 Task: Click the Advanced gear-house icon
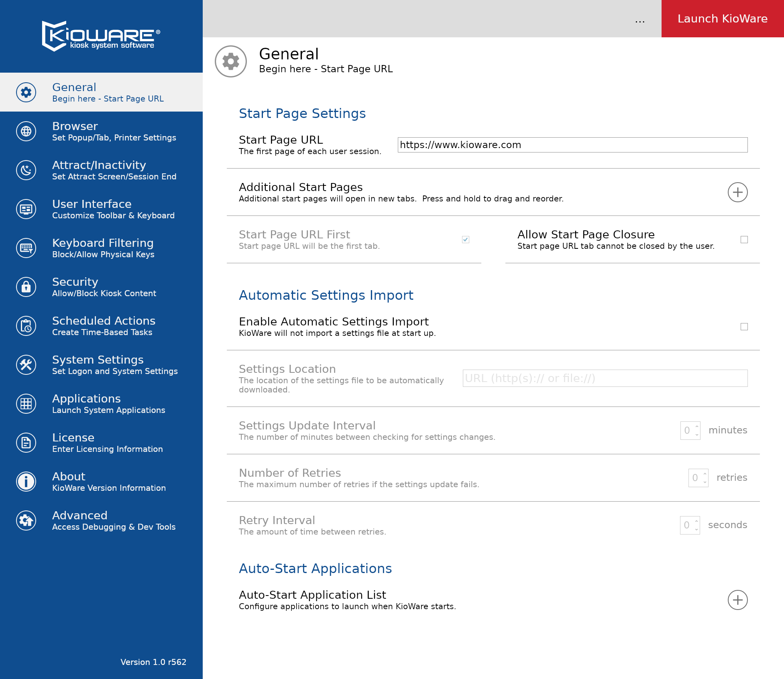point(26,520)
